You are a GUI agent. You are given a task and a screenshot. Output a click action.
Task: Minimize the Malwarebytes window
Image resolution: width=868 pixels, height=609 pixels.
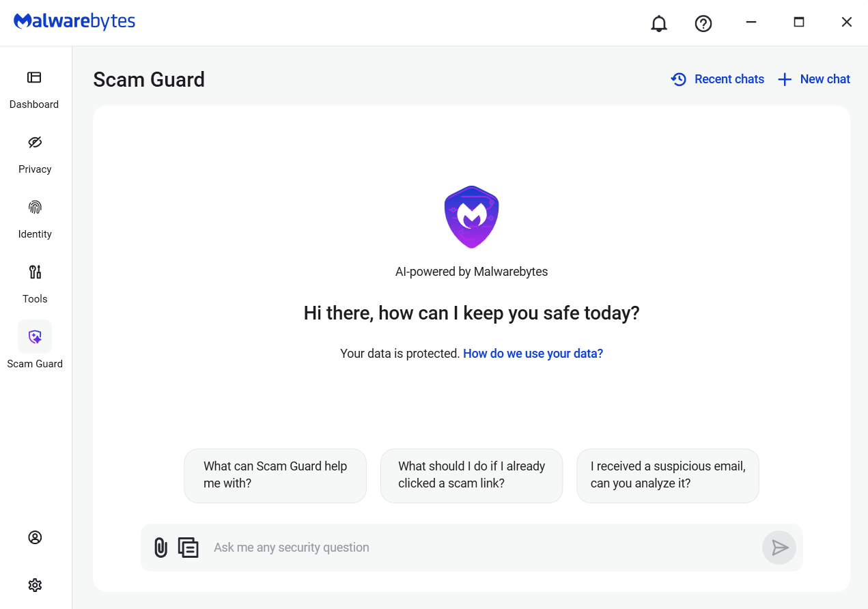pos(751,23)
